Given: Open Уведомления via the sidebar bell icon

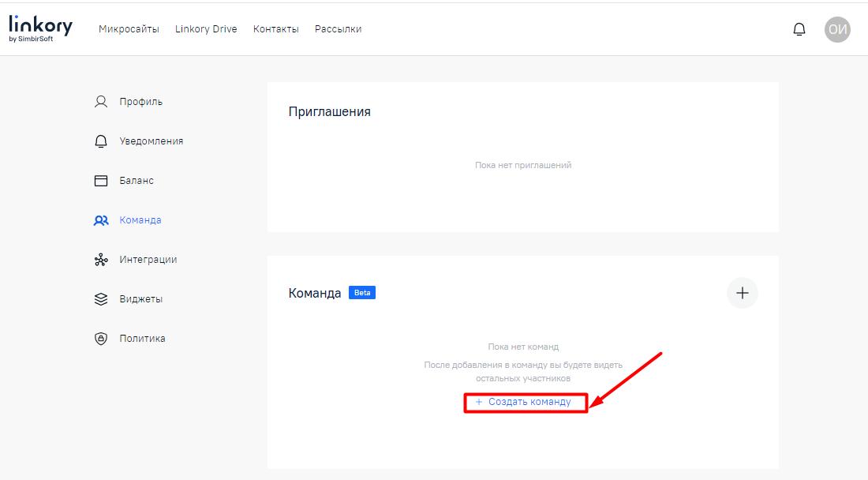Looking at the screenshot, I should tap(99, 141).
